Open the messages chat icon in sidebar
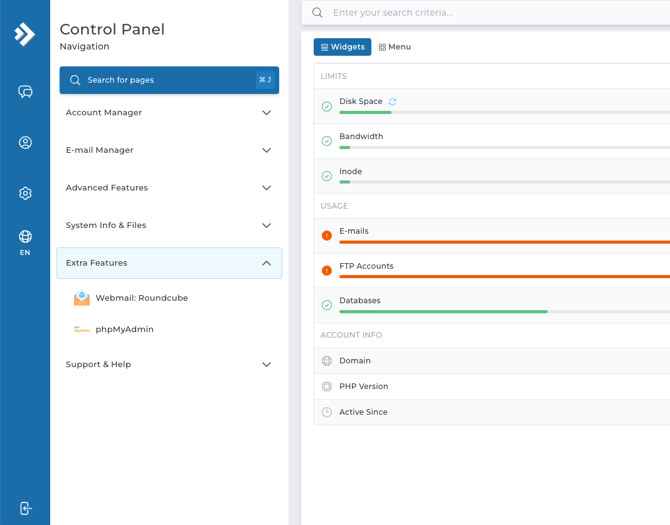 point(25,91)
